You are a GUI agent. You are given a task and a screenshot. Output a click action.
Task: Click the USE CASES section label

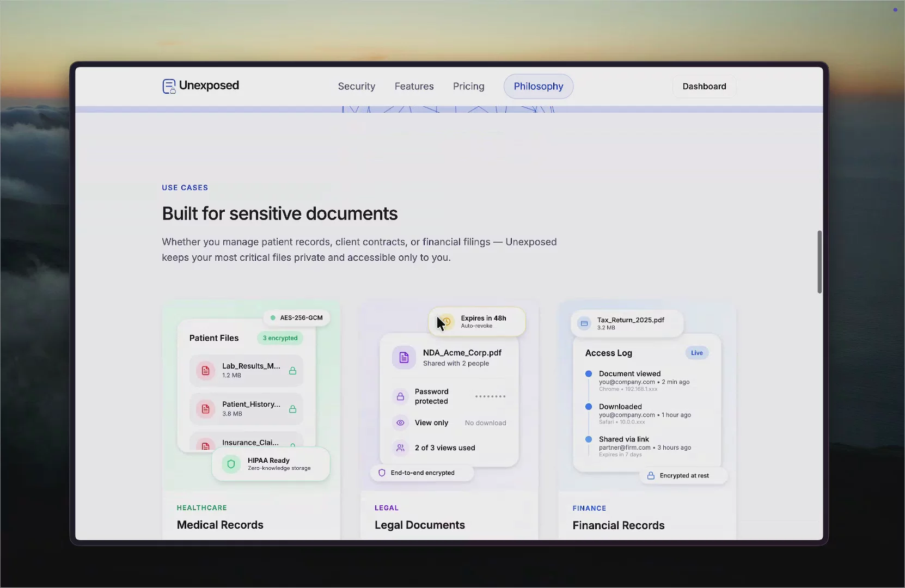click(185, 187)
